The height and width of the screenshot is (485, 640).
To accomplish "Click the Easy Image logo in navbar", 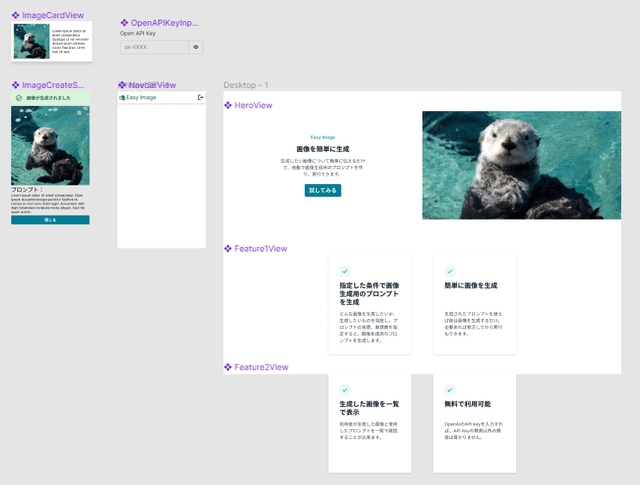I will coord(138,97).
